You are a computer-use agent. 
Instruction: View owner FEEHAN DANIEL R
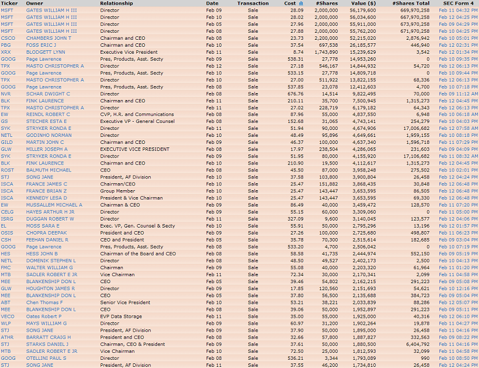(47, 240)
